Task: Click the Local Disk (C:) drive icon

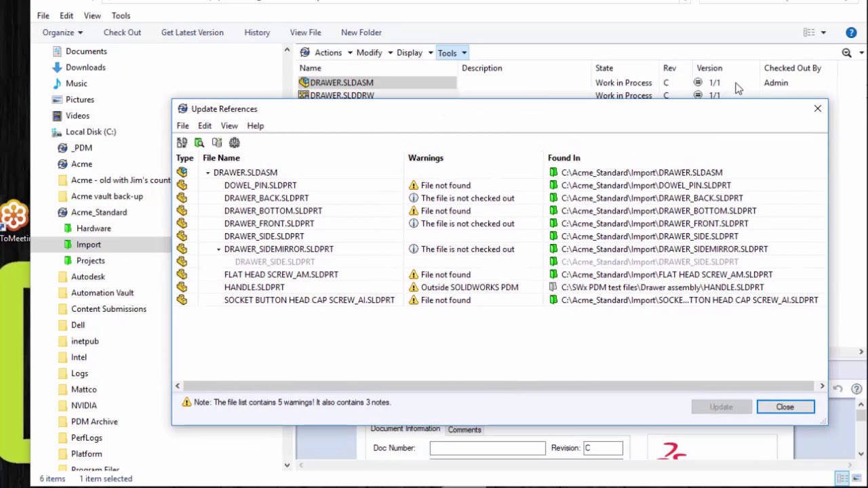Action: point(58,131)
